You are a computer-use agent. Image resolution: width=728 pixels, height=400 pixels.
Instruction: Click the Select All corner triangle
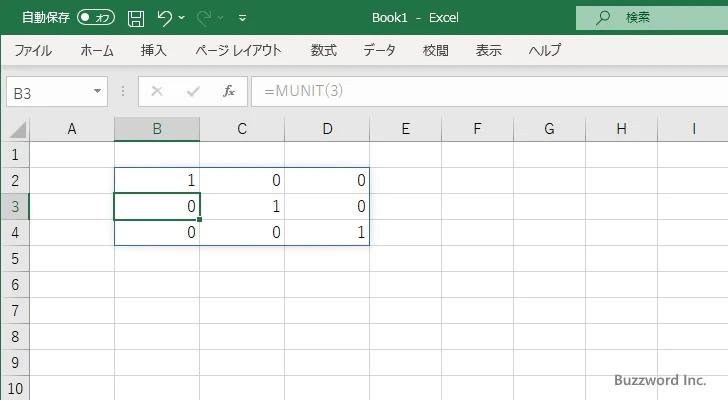point(18,129)
